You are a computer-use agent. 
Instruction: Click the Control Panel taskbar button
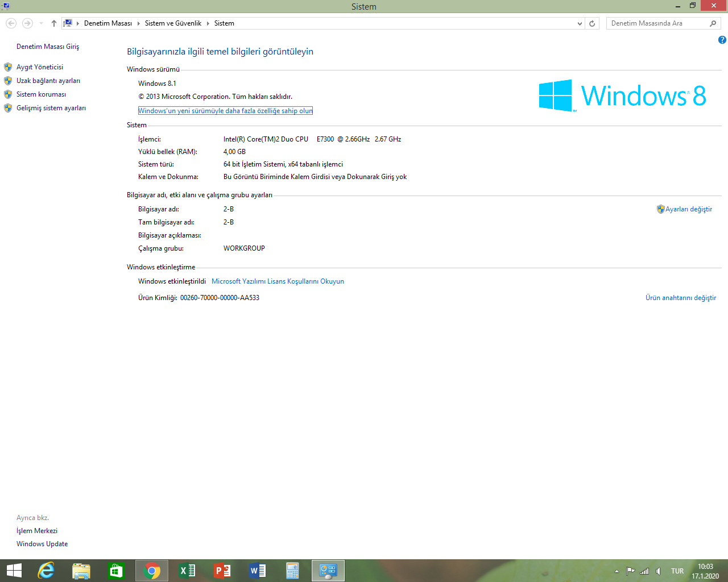tap(328, 571)
